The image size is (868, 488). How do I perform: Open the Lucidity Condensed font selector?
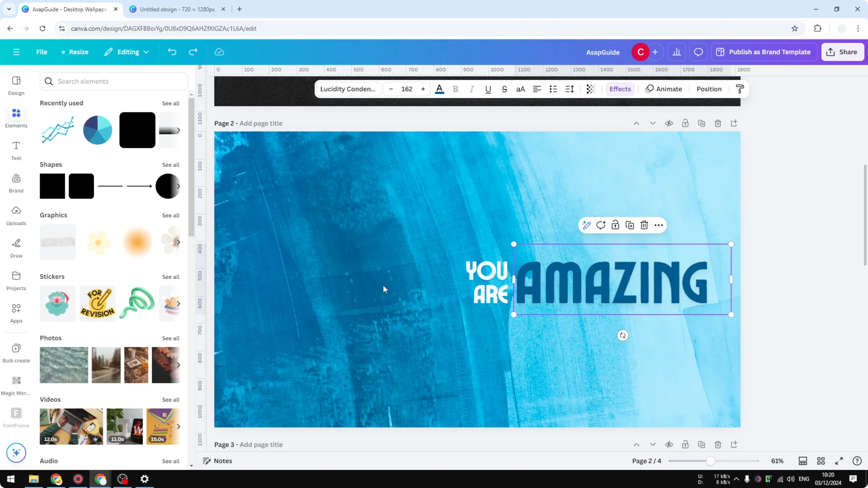click(x=348, y=89)
